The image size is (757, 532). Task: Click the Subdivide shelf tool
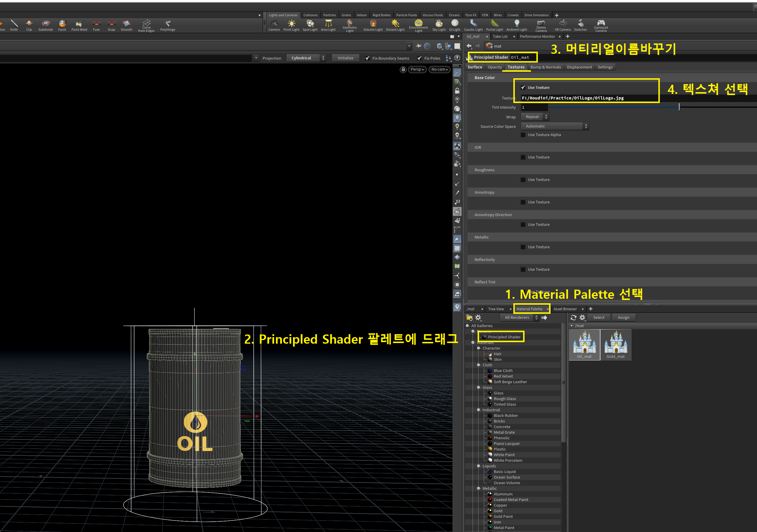coord(45,25)
